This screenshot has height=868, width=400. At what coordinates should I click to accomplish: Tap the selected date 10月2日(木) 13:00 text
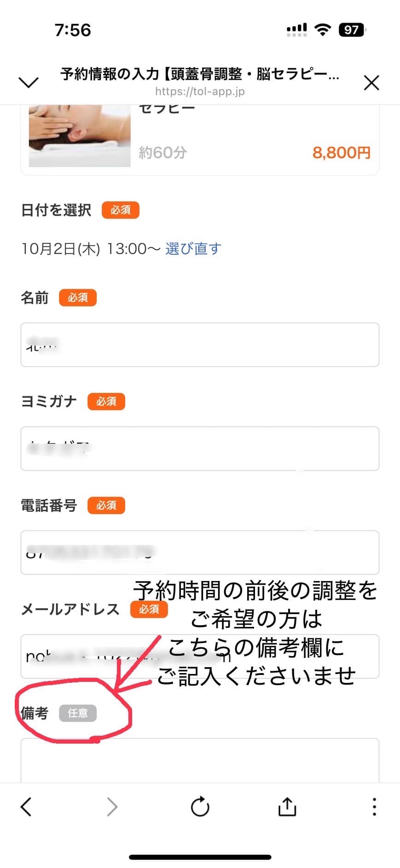pos(90,249)
